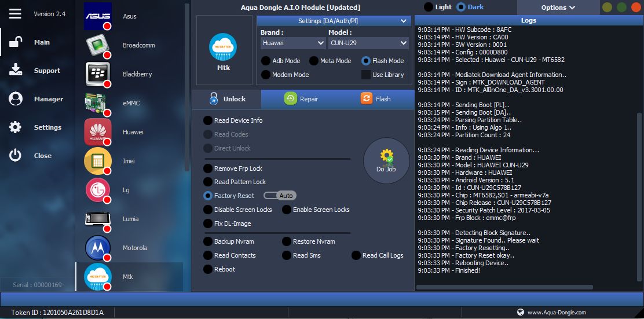Click the Do Job gear icon
The image size is (644, 319).
pos(386,156)
